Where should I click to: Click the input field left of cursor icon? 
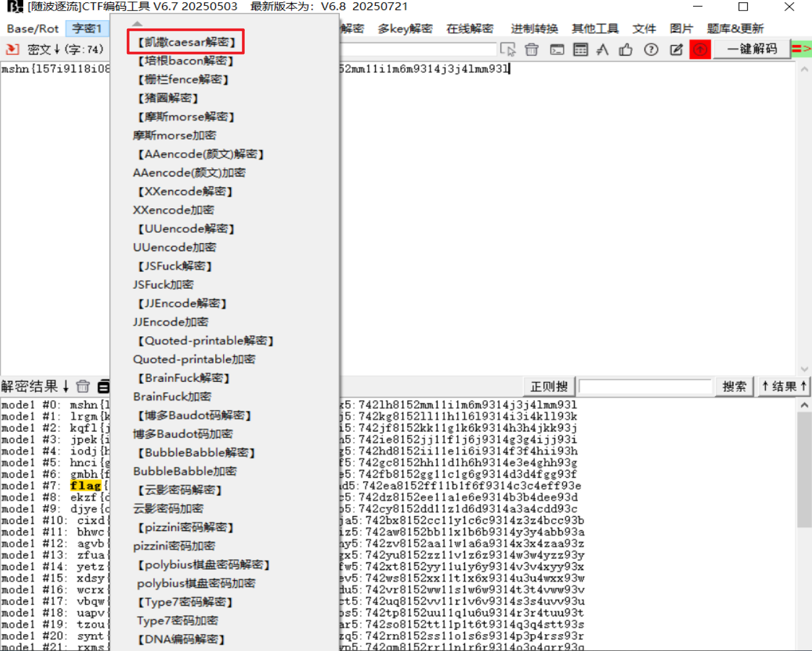(419, 50)
